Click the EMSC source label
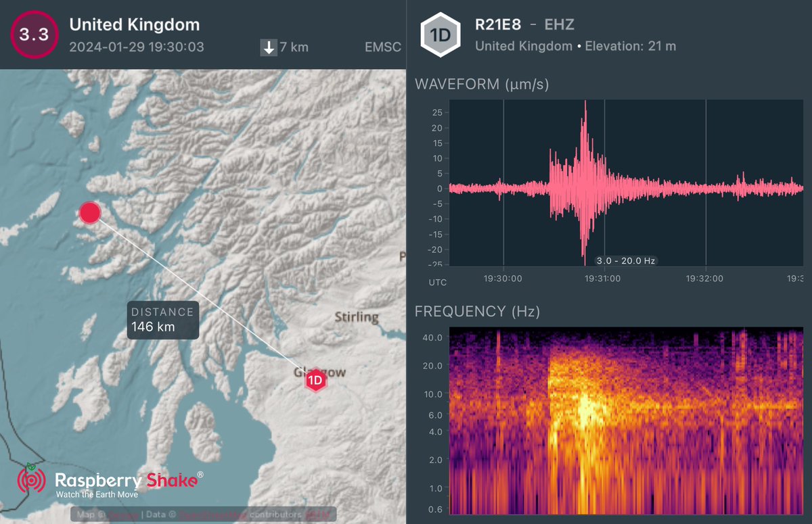This screenshot has height=524, width=812. pos(382,47)
